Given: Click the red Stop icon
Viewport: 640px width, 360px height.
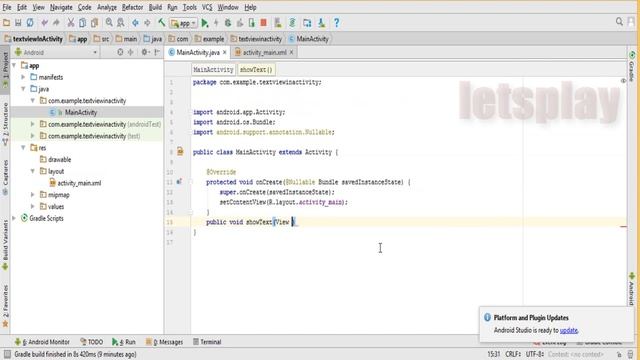Looking at the screenshot, I should pyautogui.click(x=264, y=23).
